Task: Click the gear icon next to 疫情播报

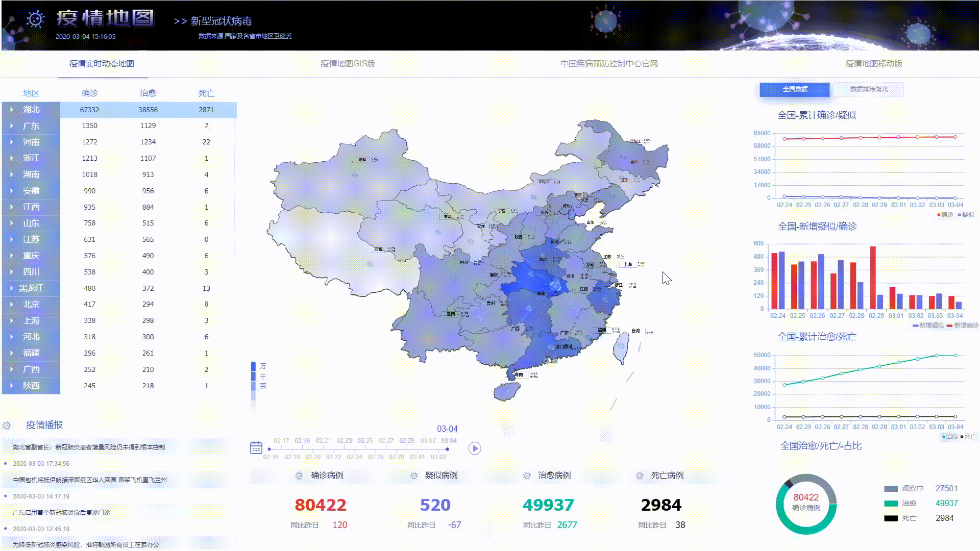Action: 7,425
